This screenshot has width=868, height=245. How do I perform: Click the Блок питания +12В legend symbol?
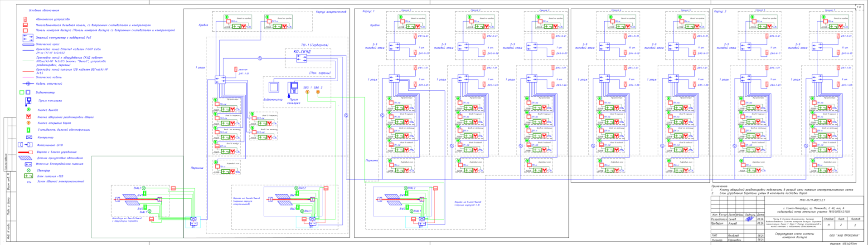click(x=28, y=176)
